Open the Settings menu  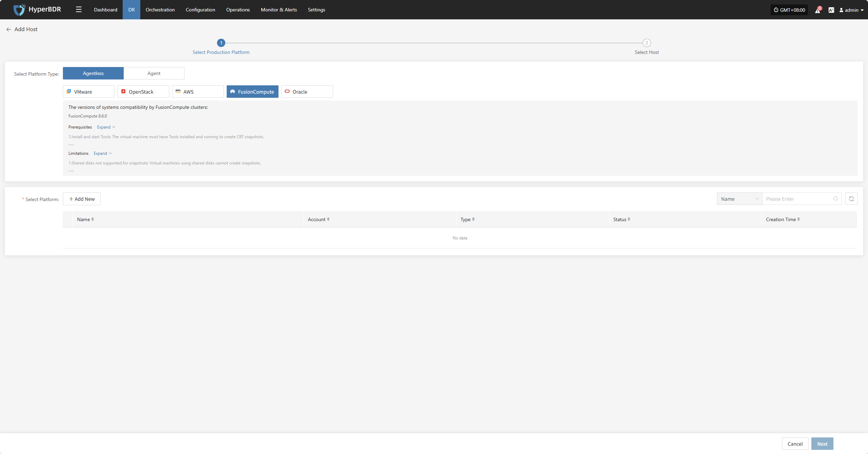tap(317, 10)
